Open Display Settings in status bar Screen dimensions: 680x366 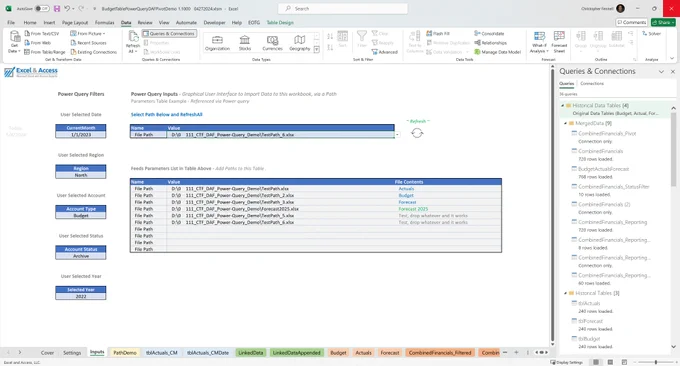[x=566, y=362]
